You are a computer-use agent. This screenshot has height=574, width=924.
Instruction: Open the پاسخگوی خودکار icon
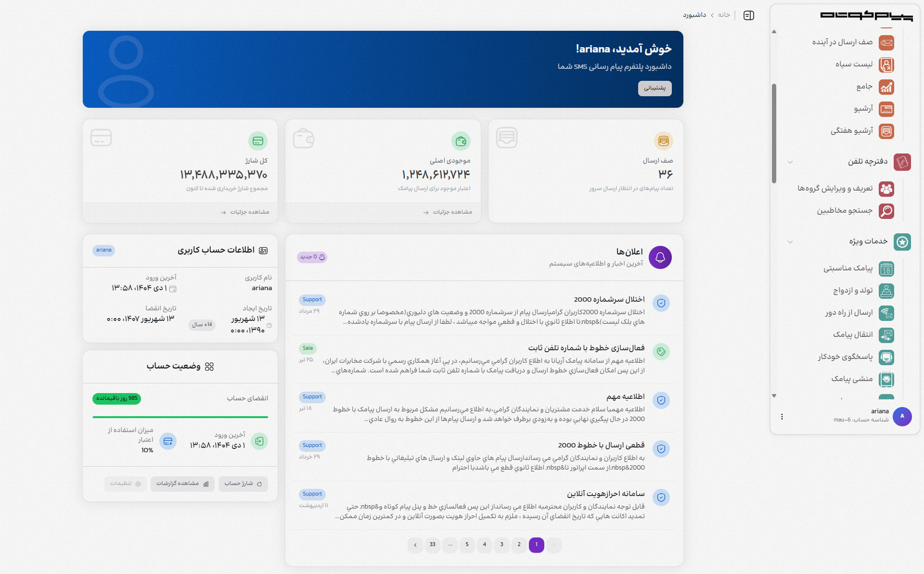pyautogui.click(x=887, y=357)
